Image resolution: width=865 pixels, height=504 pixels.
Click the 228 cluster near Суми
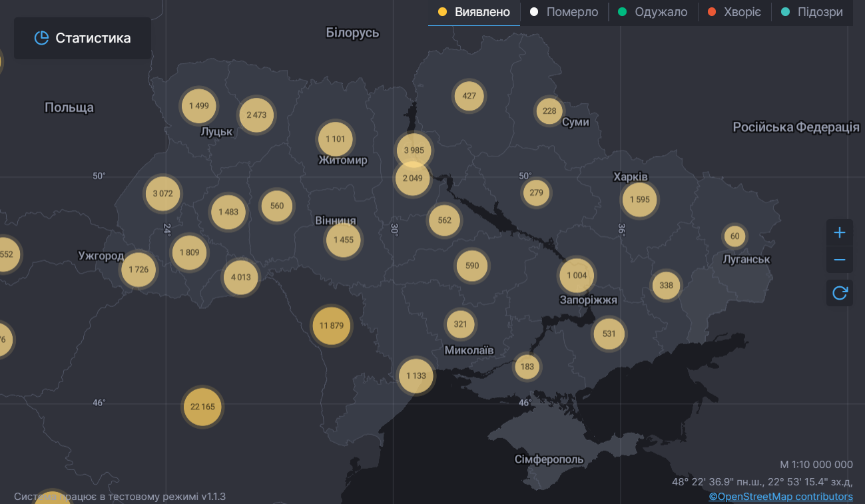(x=549, y=111)
